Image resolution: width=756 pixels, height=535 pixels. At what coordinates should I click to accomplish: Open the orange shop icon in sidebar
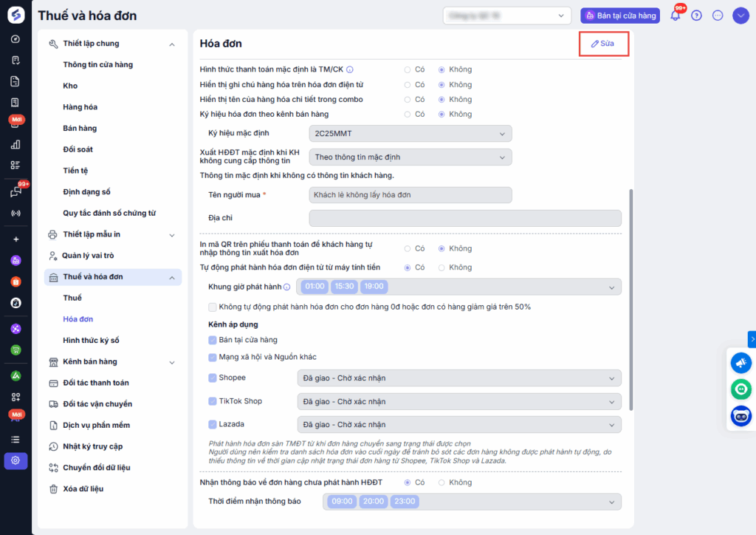coord(16,282)
